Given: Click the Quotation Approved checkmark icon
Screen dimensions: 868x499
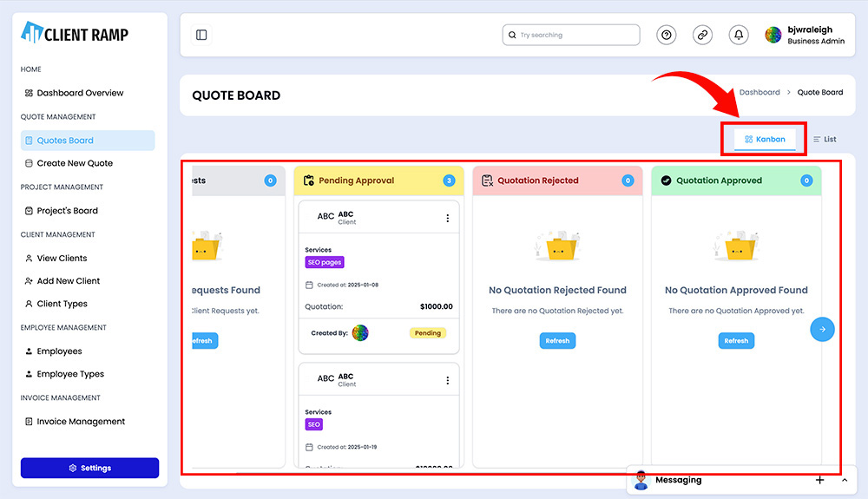Looking at the screenshot, I should click(666, 181).
